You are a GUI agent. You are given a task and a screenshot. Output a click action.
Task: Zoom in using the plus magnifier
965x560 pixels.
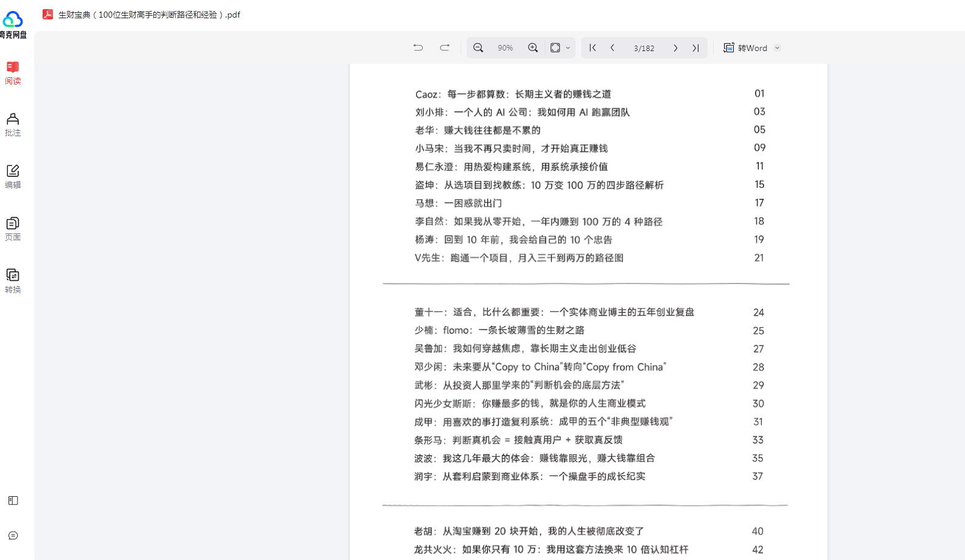[533, 48]
